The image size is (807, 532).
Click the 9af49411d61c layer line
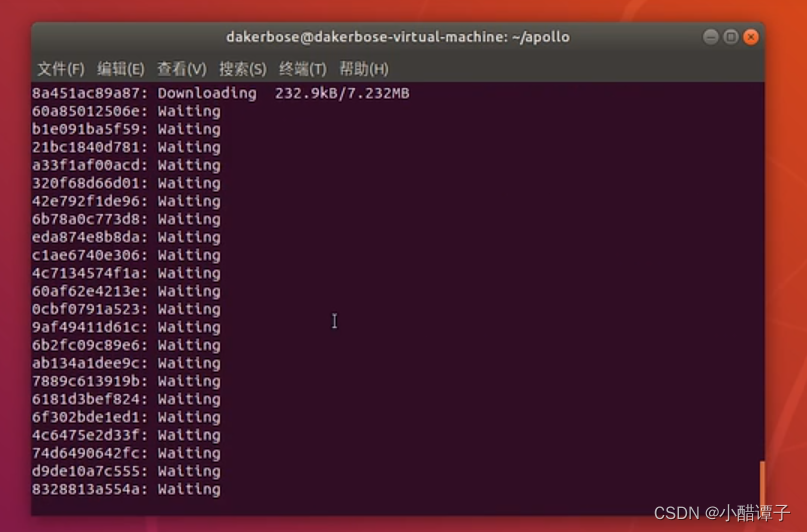126,327
